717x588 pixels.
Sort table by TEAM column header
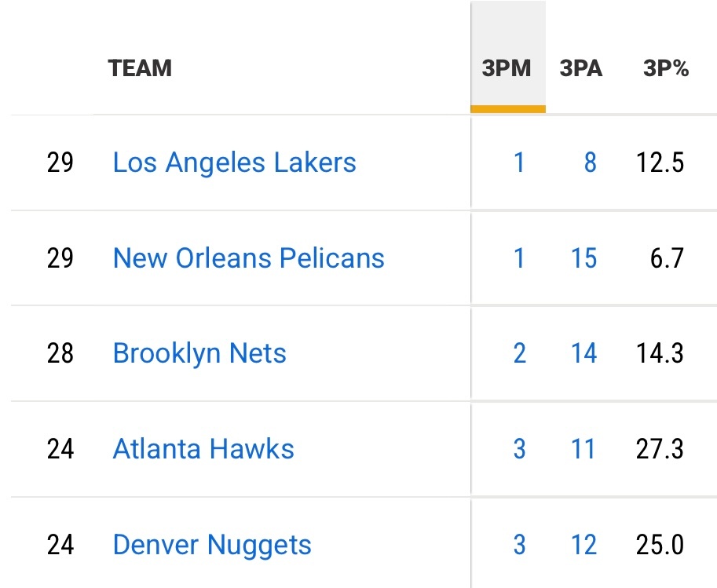(140, 68)
